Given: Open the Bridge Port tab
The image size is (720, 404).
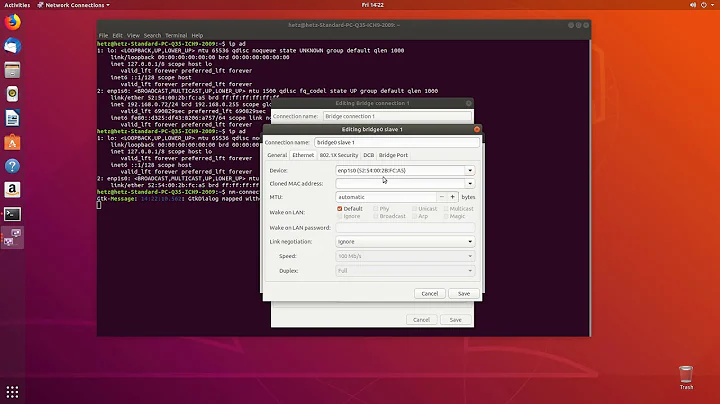Looking at the screenshot, I should 394,156.
